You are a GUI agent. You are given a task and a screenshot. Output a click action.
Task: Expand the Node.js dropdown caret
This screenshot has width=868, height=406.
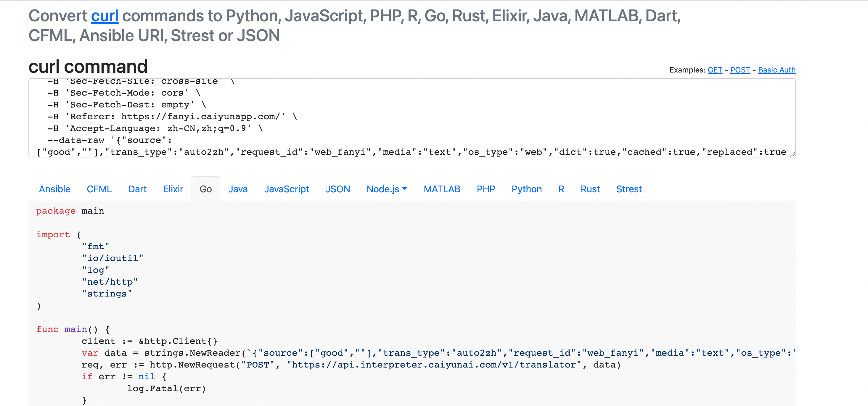(405, 189)
